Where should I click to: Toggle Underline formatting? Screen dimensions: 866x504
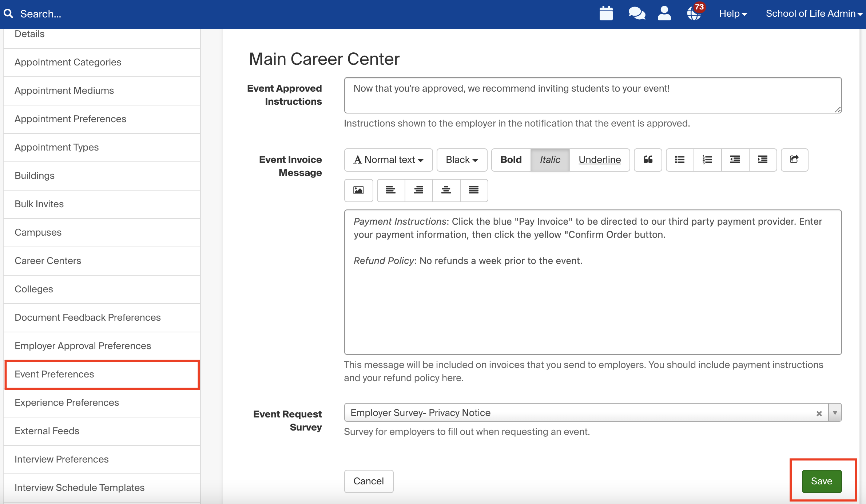click(599, 160)
